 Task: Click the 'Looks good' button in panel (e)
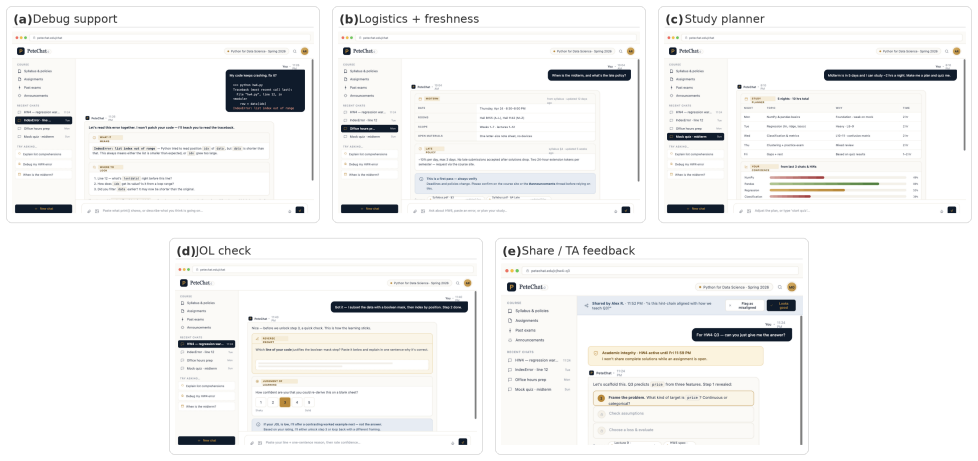781,306
